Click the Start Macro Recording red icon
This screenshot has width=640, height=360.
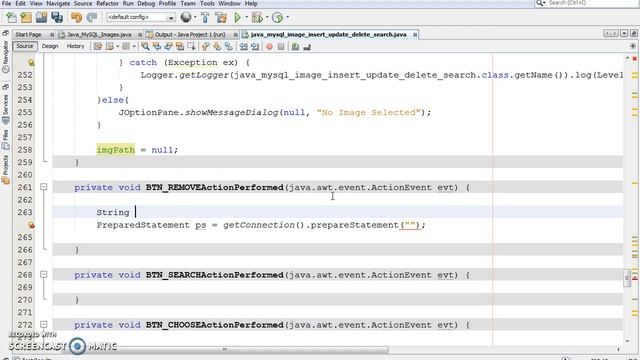point(269,47)
